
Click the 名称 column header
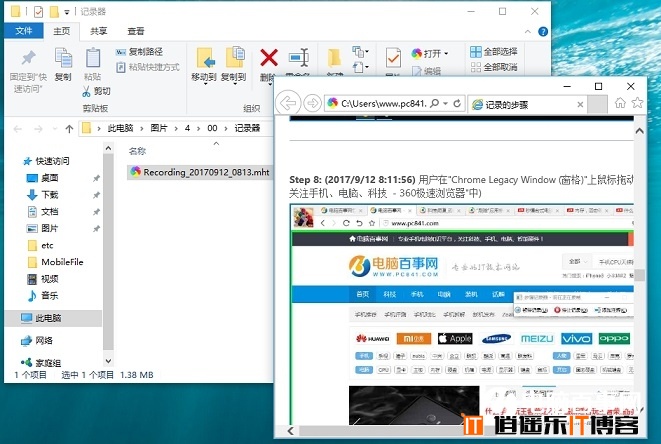point(137,151)
